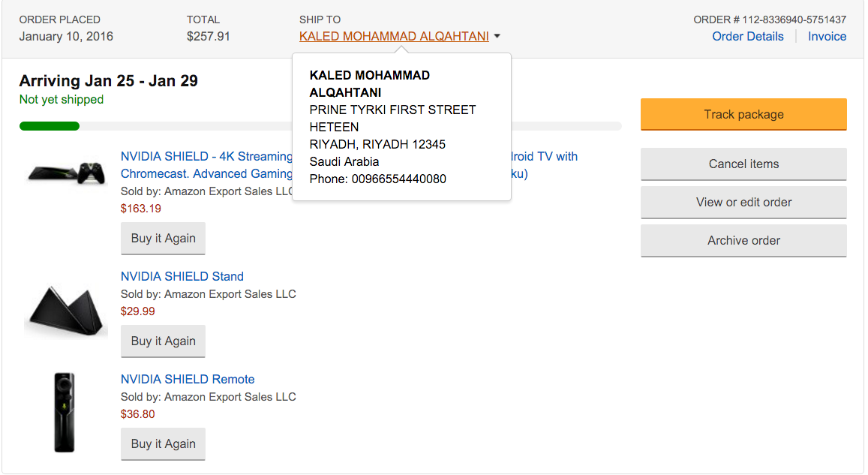Buy the NVIDIA SHIELD Stand again
868x475 pixels.
[163, 341]
